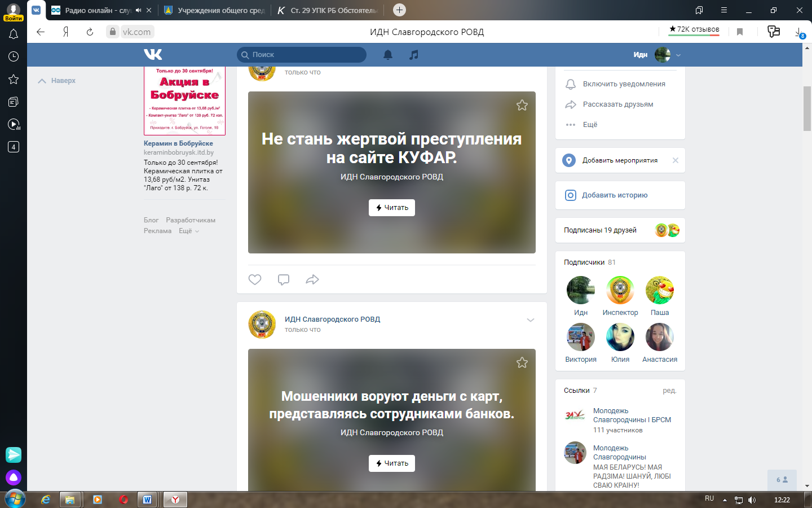
Task: Open VK notifications bell in header
Action: coord(388,55)
